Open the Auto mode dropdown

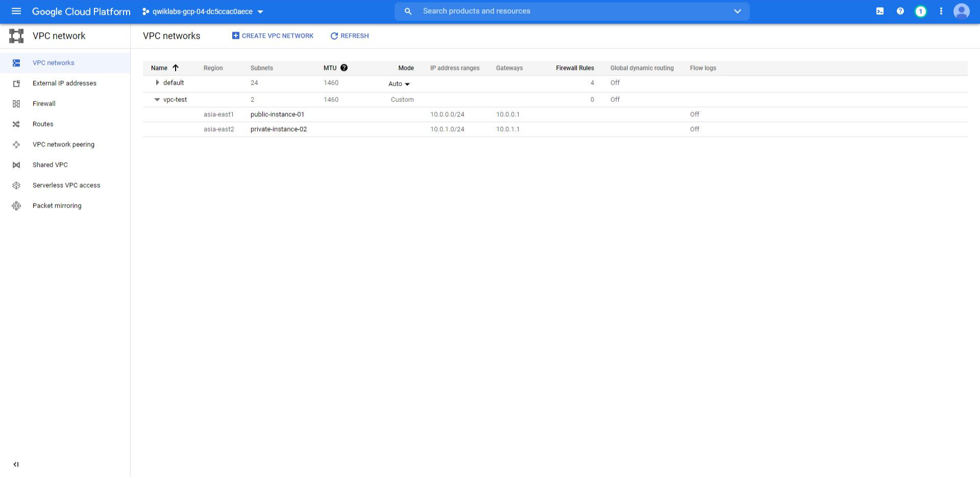pos(399,84)
